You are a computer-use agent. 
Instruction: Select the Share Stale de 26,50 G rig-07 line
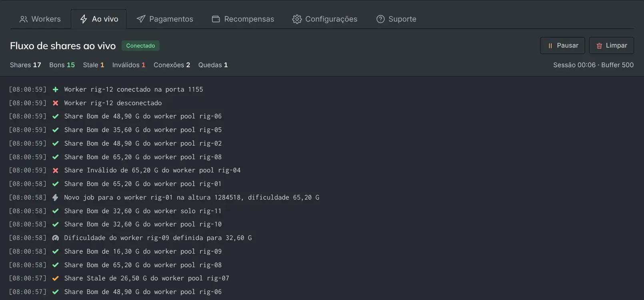click(147, 278)
